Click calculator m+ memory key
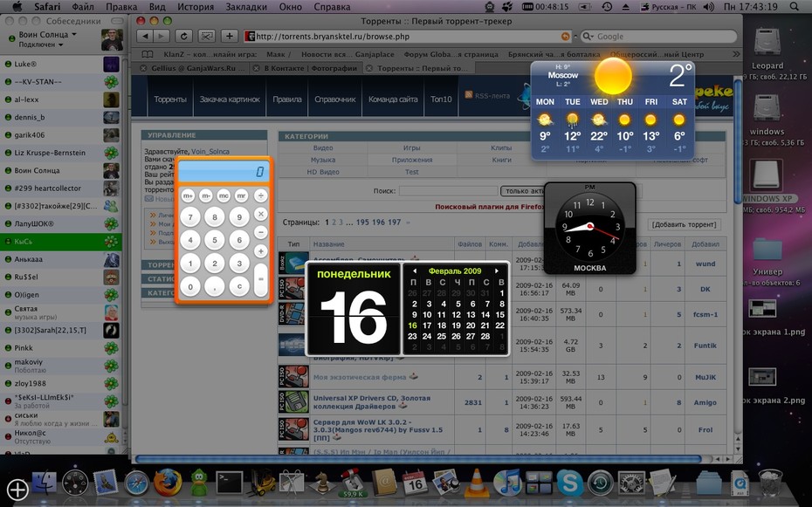This screenshot has width=812, height=507. (x=188, y=196)
